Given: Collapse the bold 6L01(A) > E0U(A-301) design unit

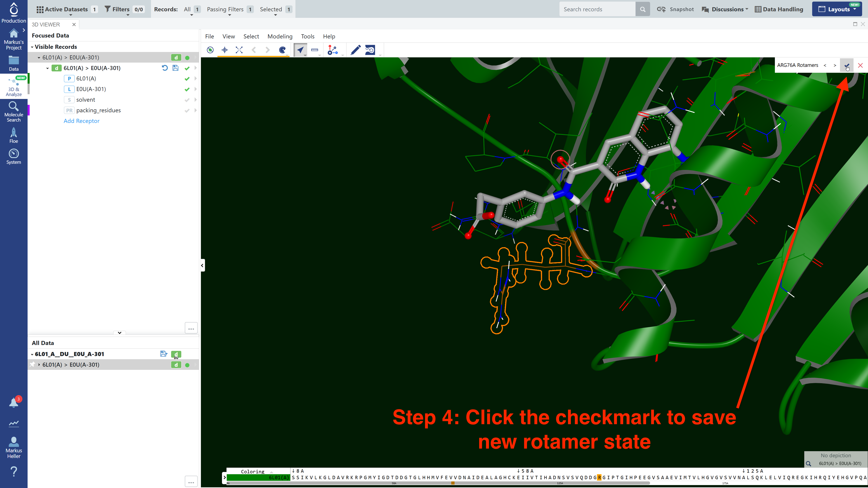Looking at the screenshot, I should click(x=47, y=68).
